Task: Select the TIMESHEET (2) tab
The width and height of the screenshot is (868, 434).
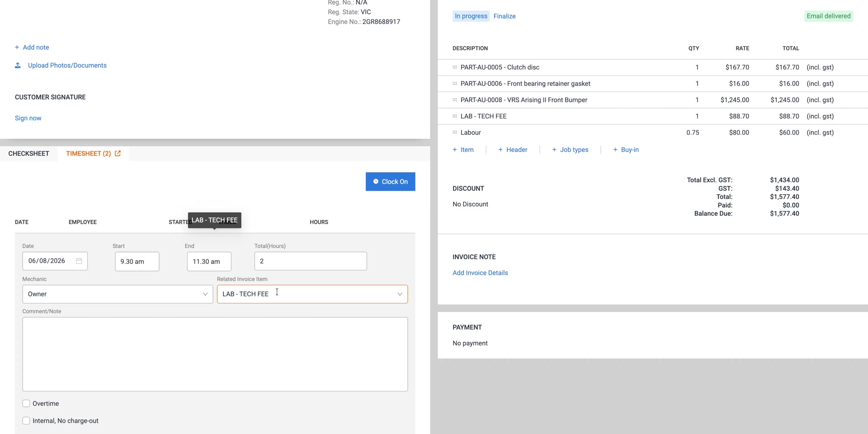Action: (89, 154)
